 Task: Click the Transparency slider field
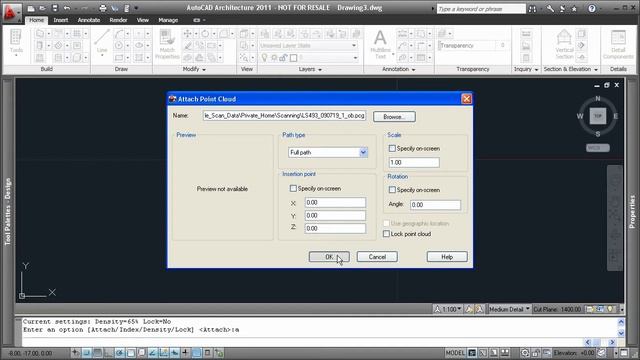pyautogui.click(x=473, y=45)
